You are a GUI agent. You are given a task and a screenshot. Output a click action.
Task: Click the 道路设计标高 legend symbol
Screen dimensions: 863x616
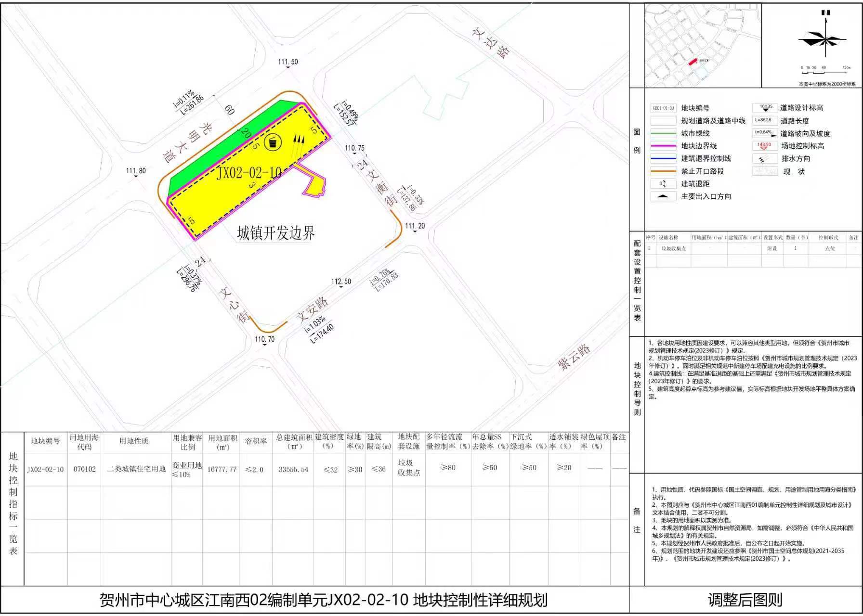765,108
